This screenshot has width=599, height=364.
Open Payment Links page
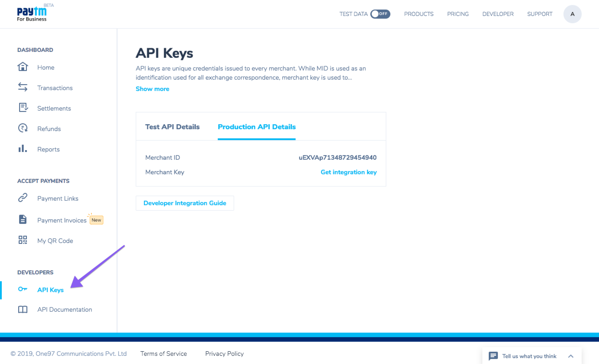pos(58,198)
